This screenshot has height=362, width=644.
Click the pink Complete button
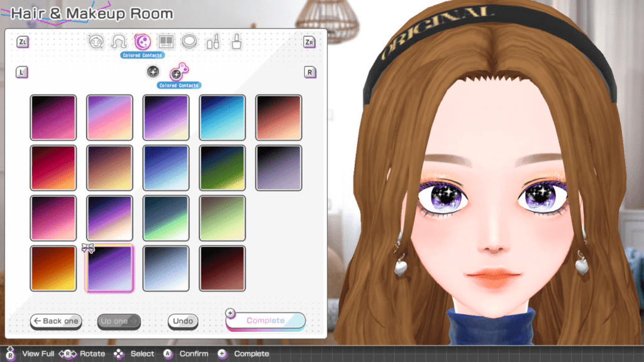pos(265,321)
